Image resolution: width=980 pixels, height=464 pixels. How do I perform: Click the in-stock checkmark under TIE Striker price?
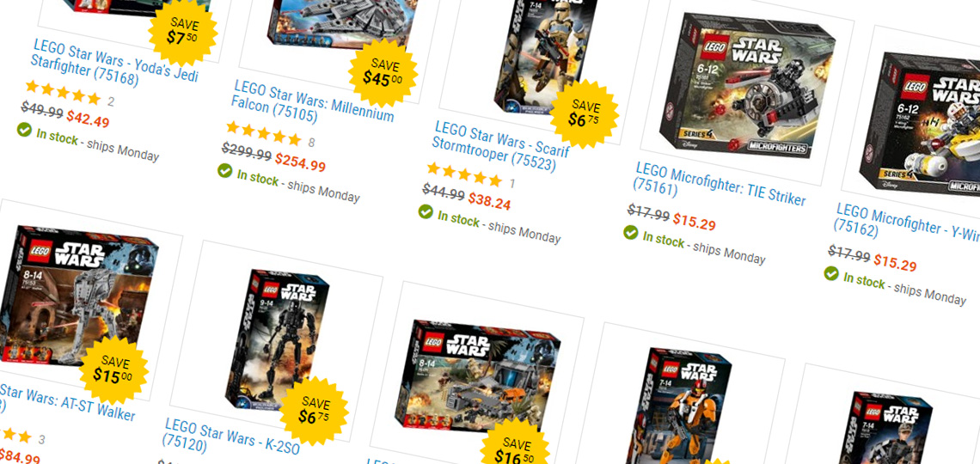coord(631,233)
